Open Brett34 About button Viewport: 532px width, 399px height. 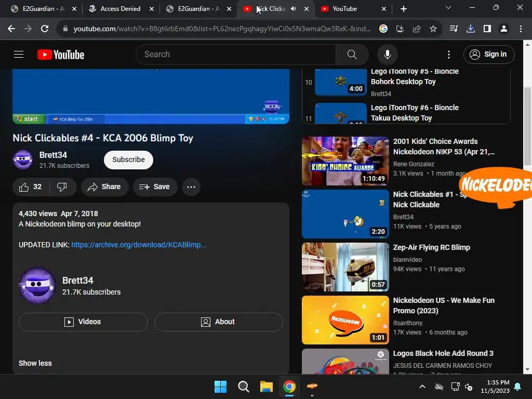click(x=219, y=322)
